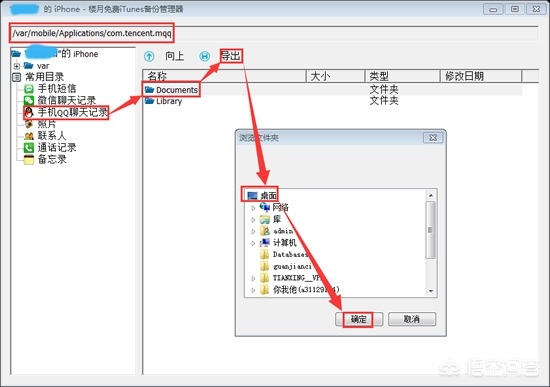
Task: Click the 导出 export icon
Action: coord(204,56)
